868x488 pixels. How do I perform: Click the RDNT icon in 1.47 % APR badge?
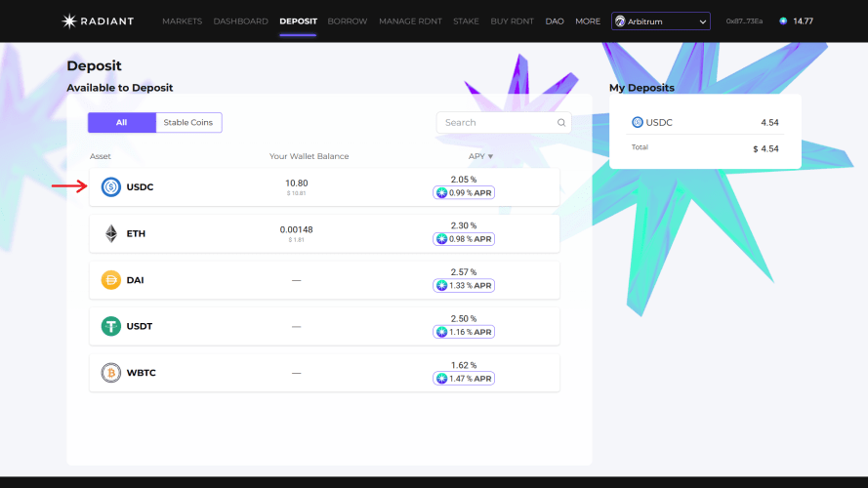[x=441, y=379]
